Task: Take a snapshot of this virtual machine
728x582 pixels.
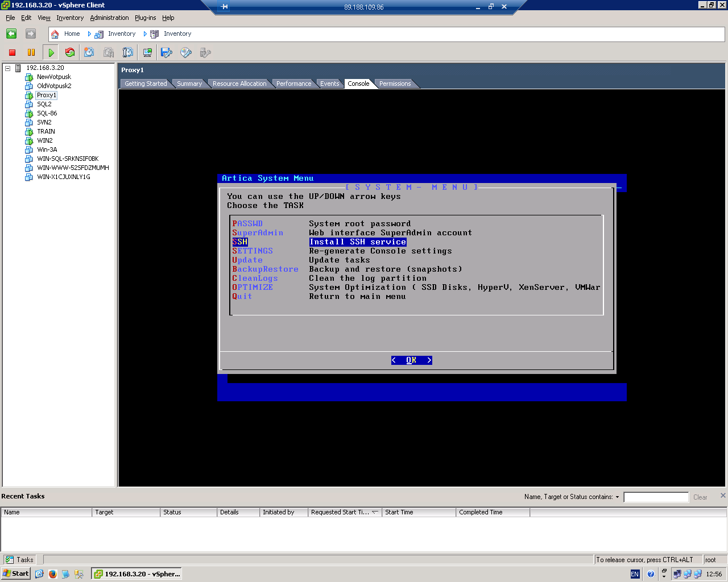Action: point(89,52)
